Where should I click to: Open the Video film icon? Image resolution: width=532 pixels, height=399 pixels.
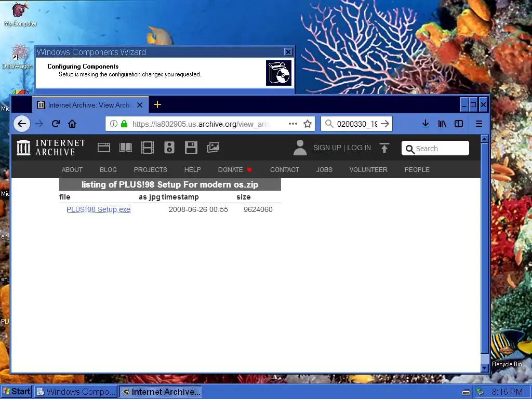click(x=148, y=148)
